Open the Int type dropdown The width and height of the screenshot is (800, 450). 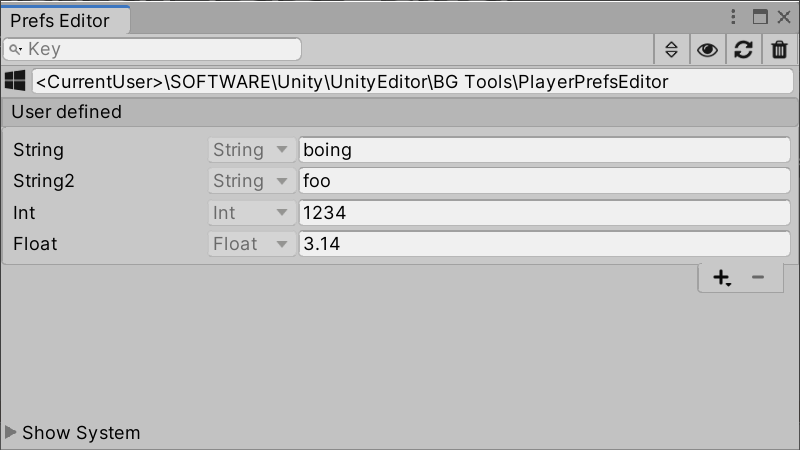[252, 213]
